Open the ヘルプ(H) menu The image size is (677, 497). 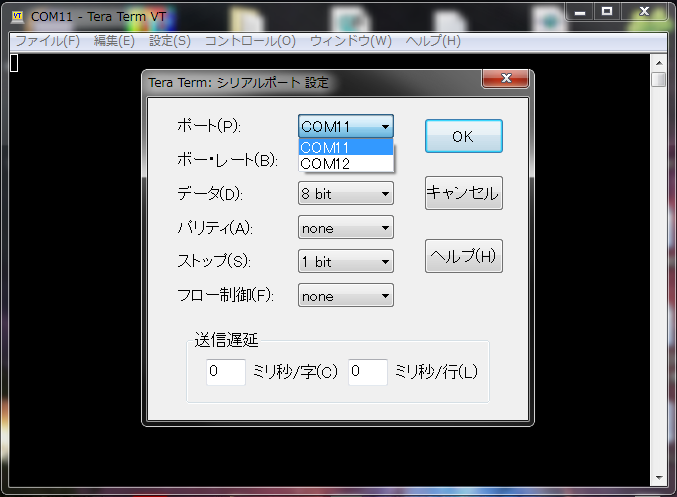click(x=433, y=41)
